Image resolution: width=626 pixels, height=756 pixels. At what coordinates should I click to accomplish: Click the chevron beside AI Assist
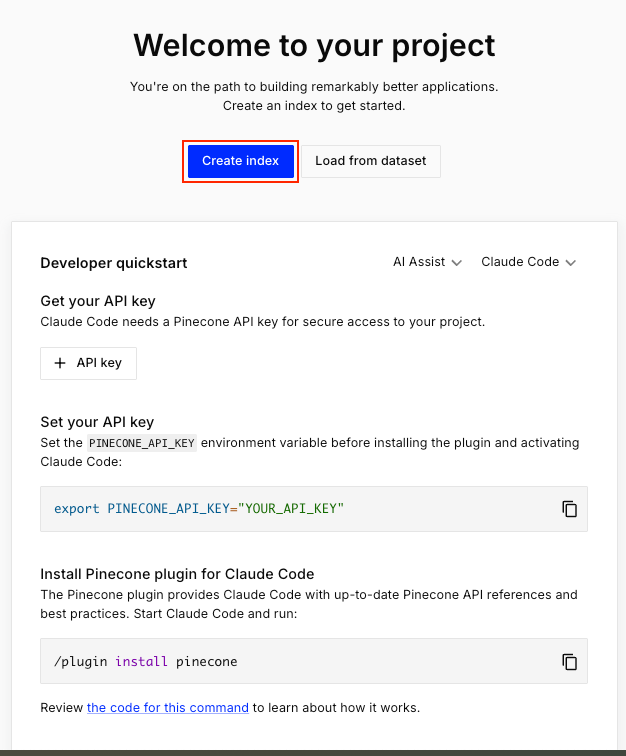pyautogui.click(x=457, y=263)
